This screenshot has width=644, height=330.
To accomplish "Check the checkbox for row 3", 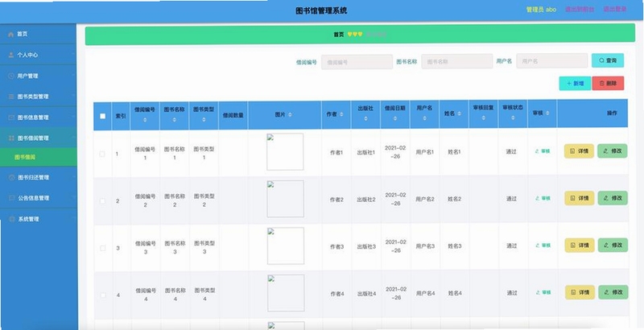I will click(103, 249).
